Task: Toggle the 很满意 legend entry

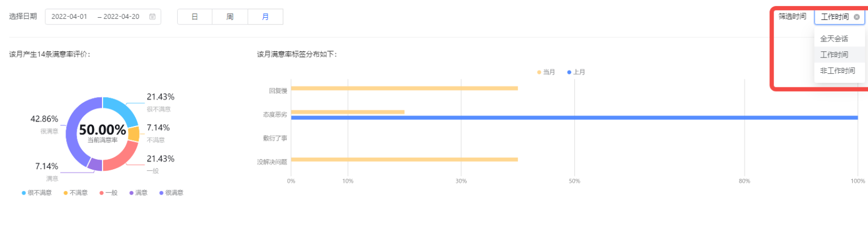Action: click(x=171, y=193)
